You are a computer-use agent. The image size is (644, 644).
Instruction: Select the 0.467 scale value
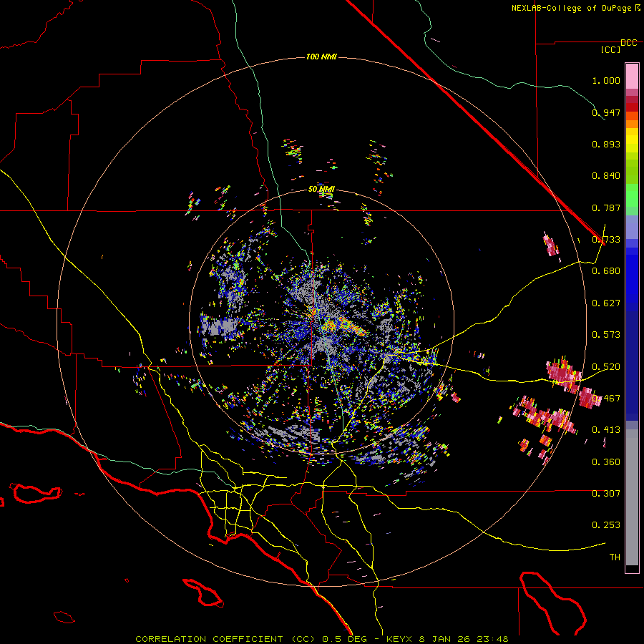[x=606, y=398]
